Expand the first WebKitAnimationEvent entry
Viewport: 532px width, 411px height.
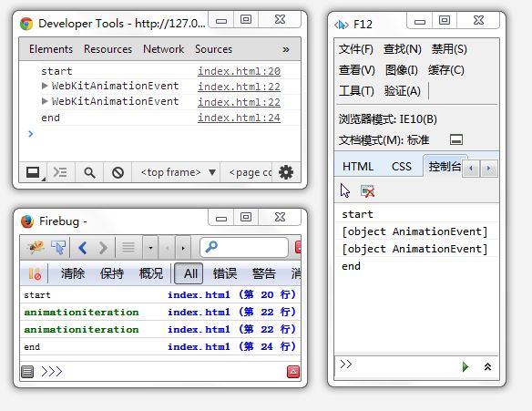tap(45, 86)
